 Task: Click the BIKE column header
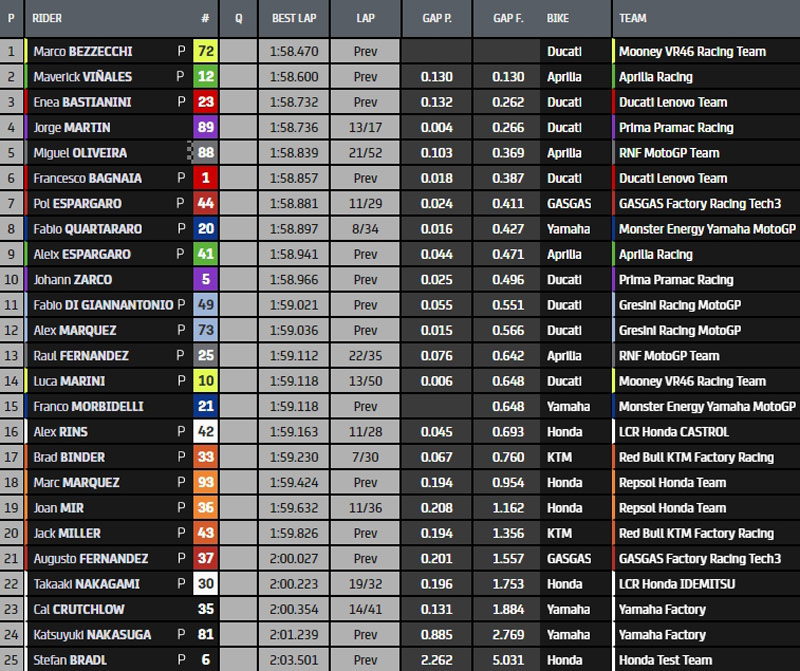point(559,19)
